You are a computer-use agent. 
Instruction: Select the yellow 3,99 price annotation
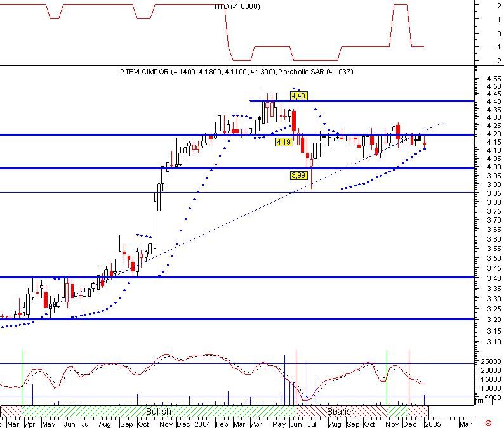pos(298,175)
